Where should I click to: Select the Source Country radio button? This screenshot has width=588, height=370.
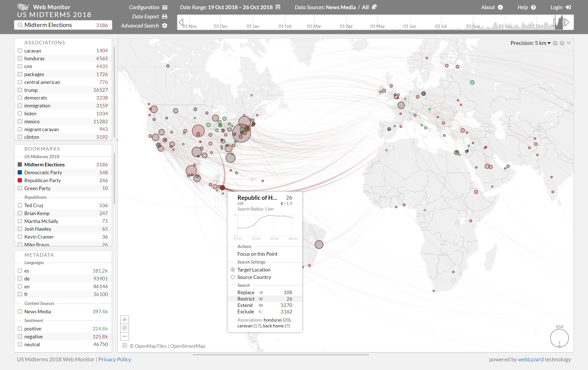pyautogui.click(x=233, y=277)
